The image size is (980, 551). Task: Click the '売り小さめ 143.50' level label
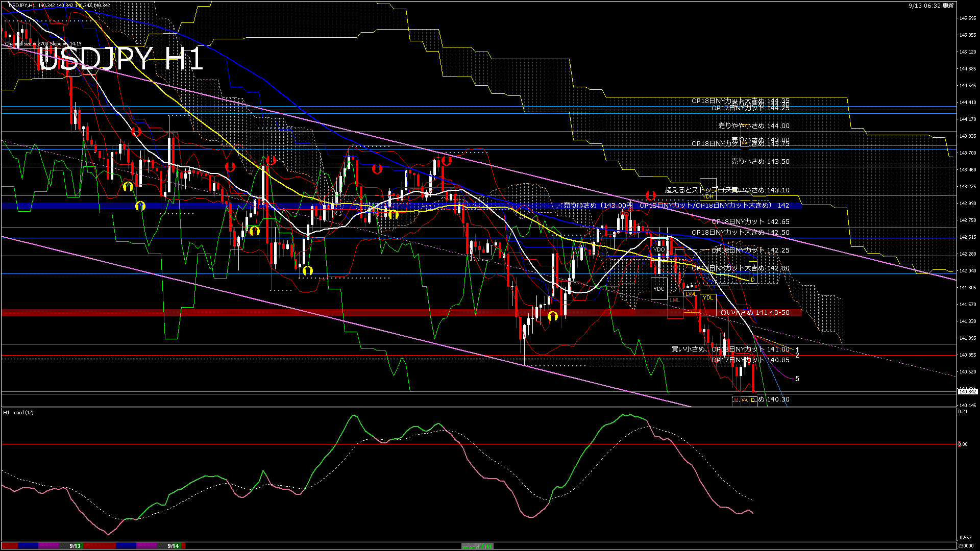coord(760,161)
